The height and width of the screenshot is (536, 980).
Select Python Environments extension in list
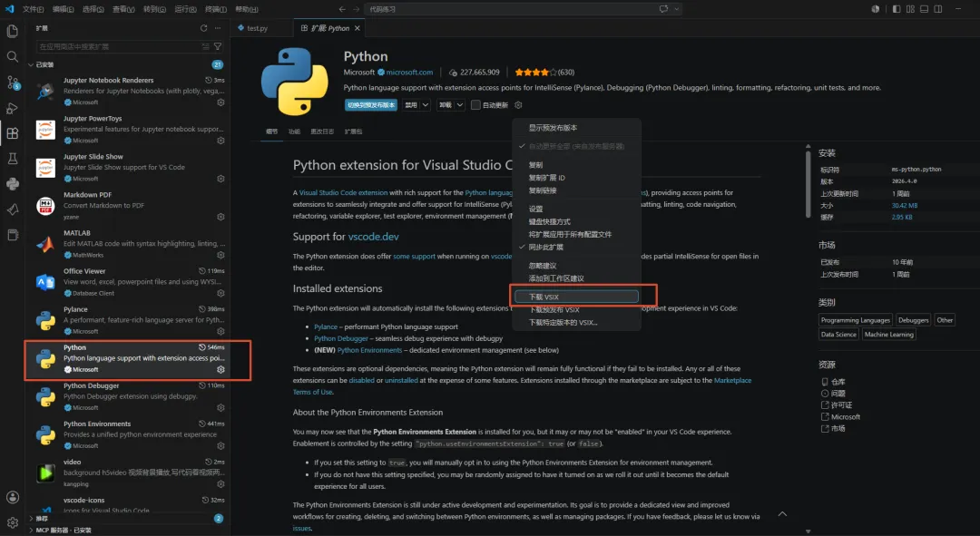coord(128,434)
